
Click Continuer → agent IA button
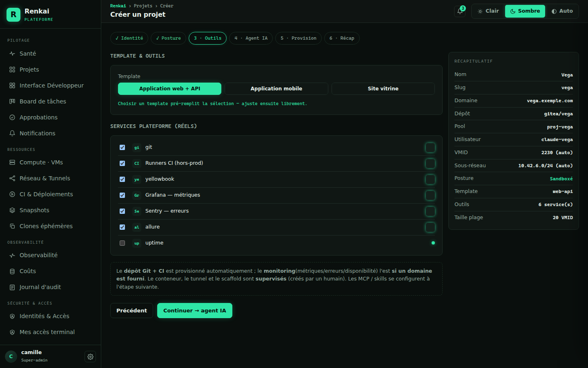coord(195,310)
